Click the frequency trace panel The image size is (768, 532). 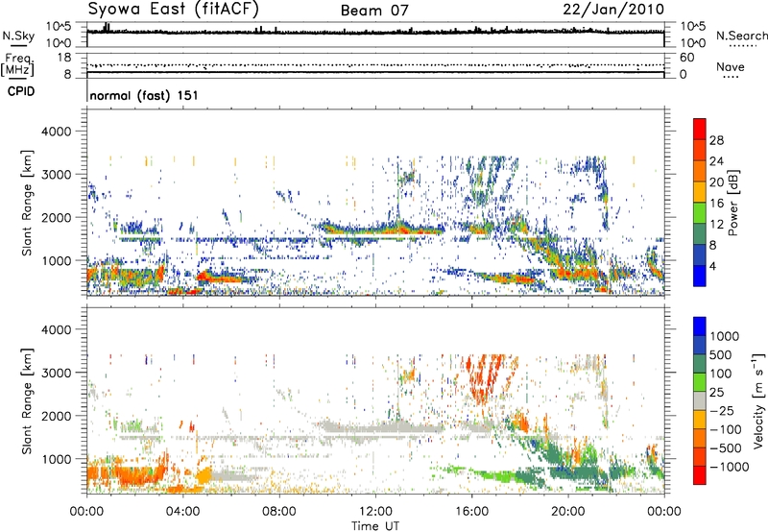pos(375,65)
